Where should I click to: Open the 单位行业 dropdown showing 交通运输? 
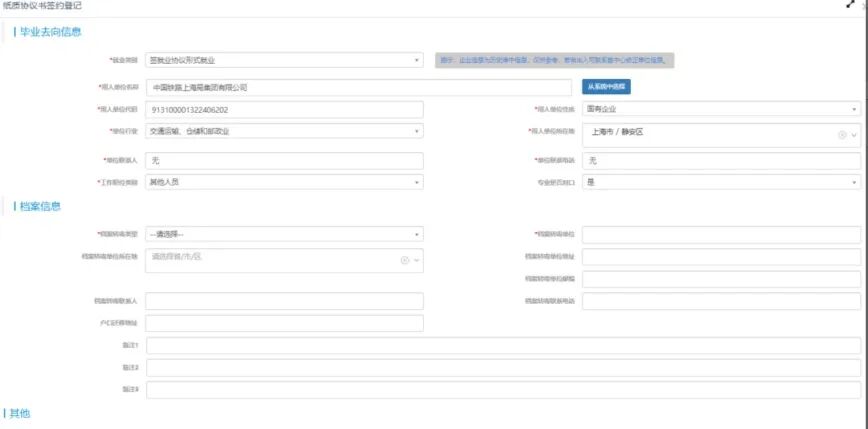pos(285,131)
